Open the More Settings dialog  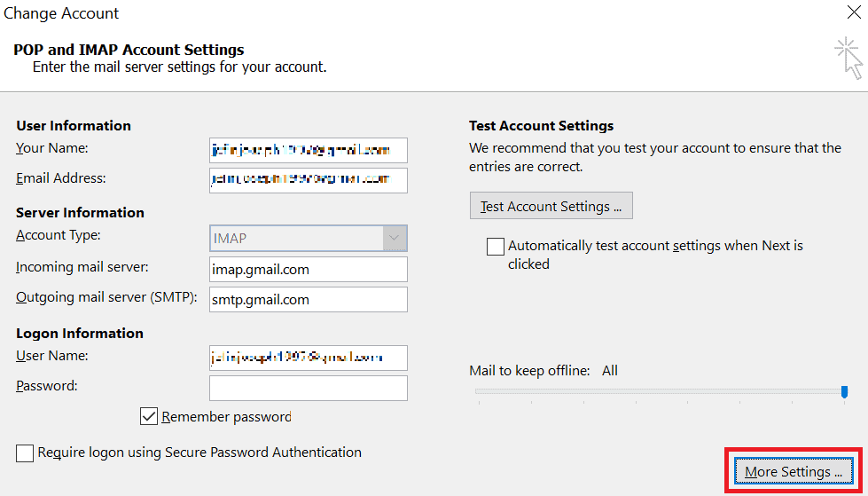pyautogui.click(x=794, y=472)
